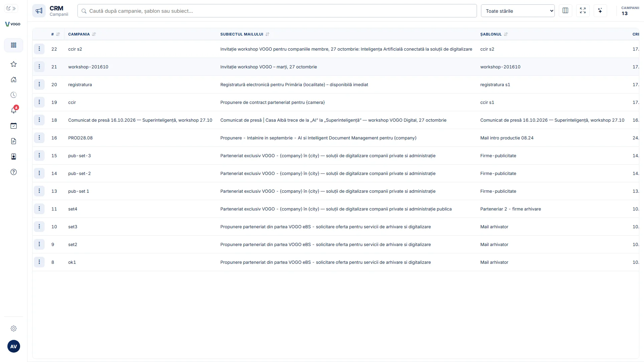Screen dimensions: 644x362
Task: Toggle dark mode sidebar expander at top
Action: point(11,8)
